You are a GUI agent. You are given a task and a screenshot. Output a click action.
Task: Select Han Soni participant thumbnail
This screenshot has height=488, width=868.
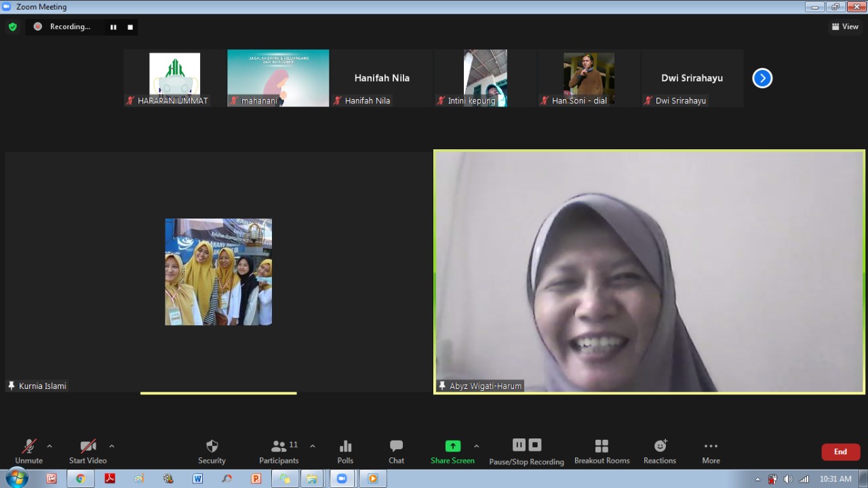click(x=589, y=78)
